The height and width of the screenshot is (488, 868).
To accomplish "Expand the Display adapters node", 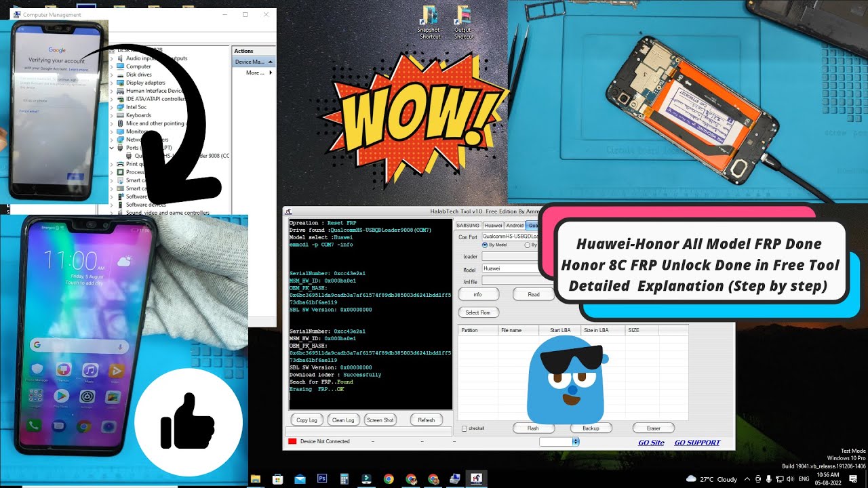I will point(112,83).
